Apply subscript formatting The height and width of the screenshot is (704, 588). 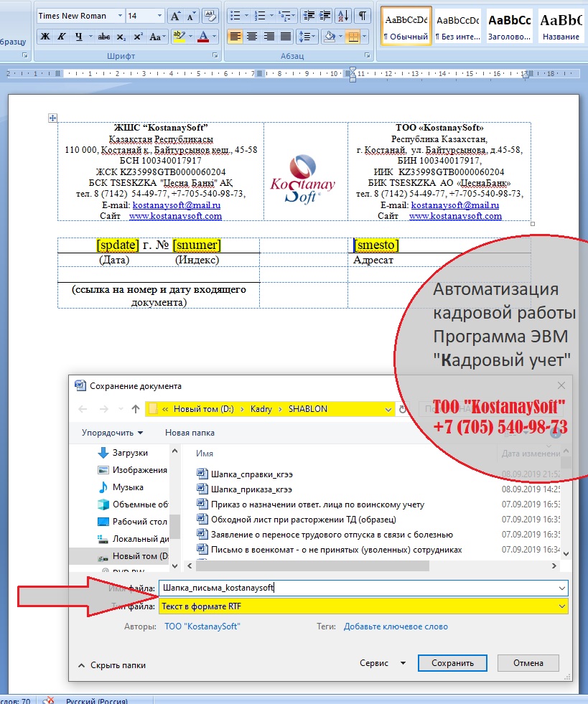point(121,37)
